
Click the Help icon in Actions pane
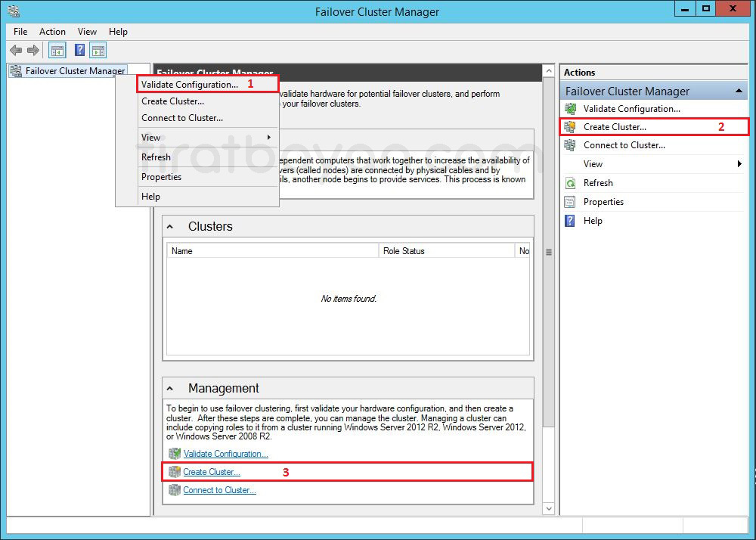(570, 221)
